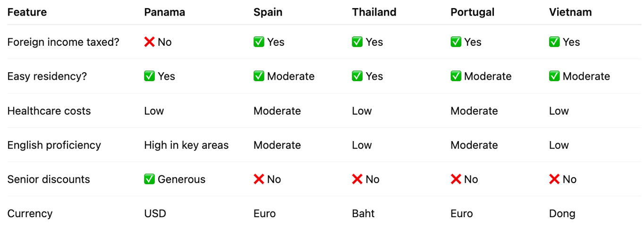
Task: Click the English proficiency row label
Action: click(54, 145)
